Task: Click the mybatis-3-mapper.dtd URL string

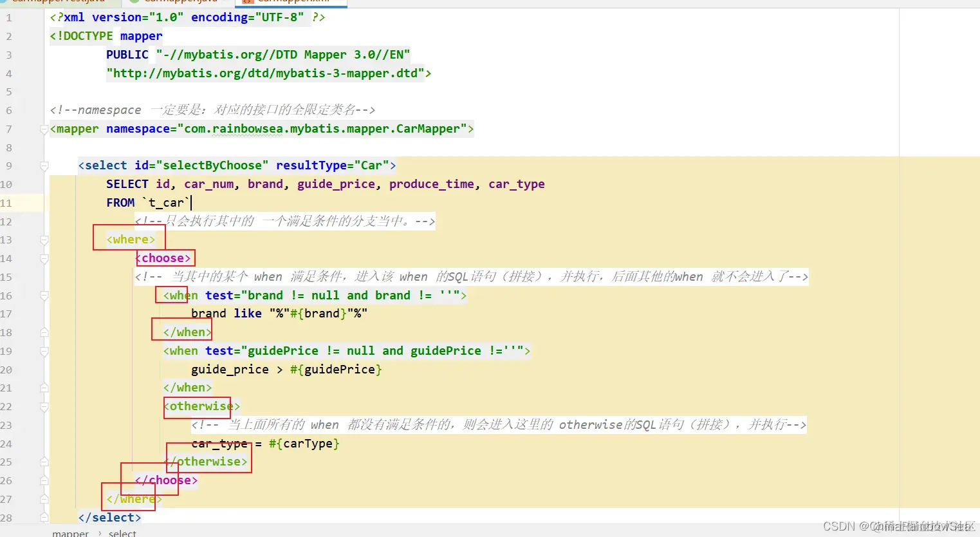Action: point(265,73)
